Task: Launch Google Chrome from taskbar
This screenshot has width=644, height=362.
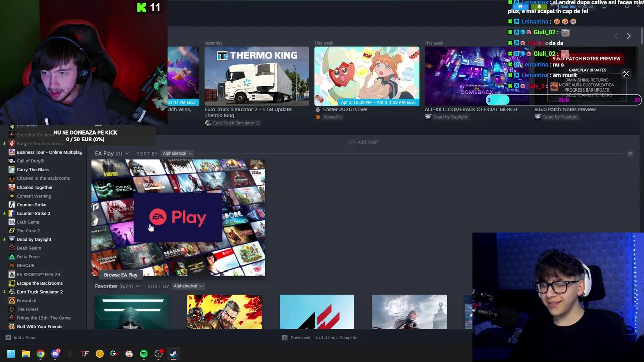Action: tap(40, 354)
